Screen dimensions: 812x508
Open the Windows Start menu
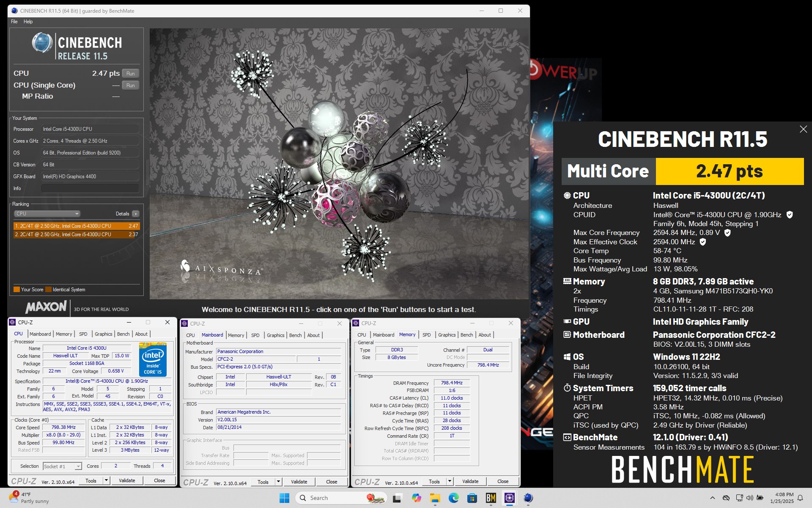[x=284, y=498]
